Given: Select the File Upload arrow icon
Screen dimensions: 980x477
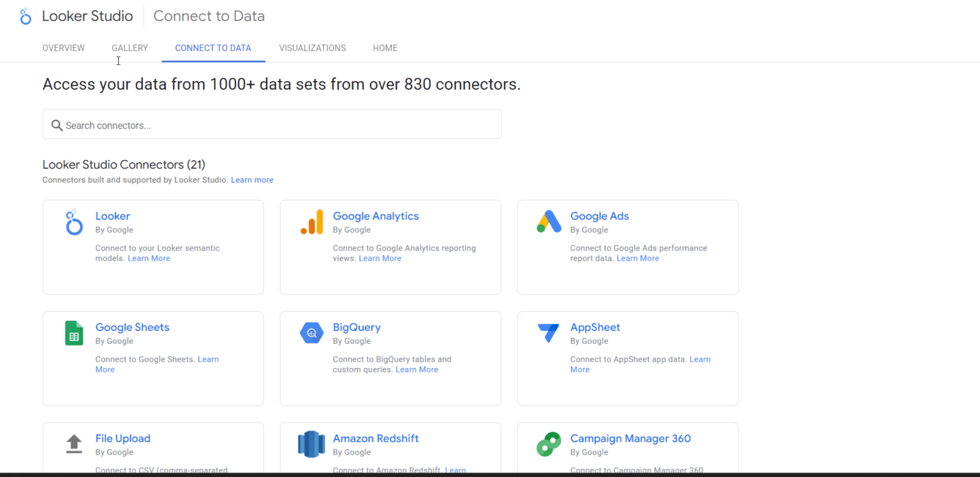Looking at the screenshot, I should click(73, 443).
